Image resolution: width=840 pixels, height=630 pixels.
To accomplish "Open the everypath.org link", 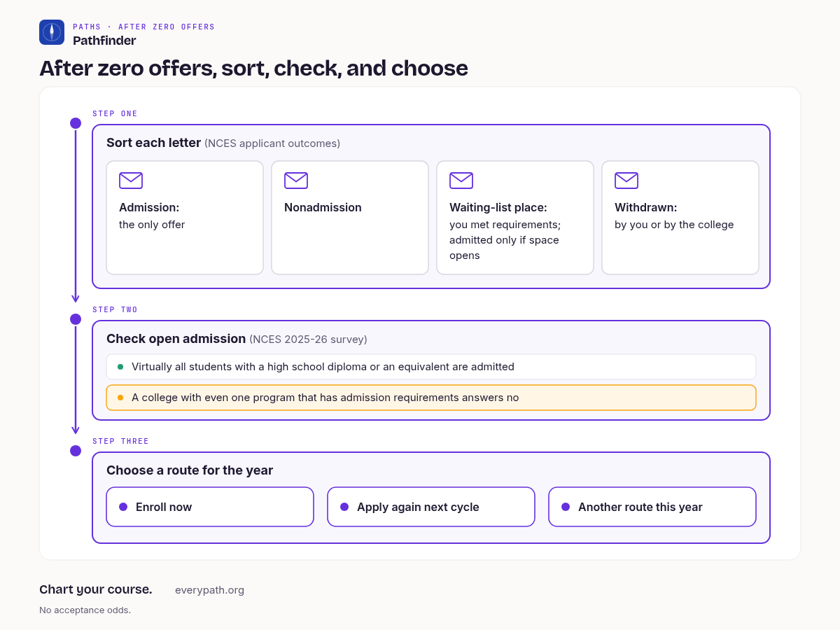I will (210, 590).
